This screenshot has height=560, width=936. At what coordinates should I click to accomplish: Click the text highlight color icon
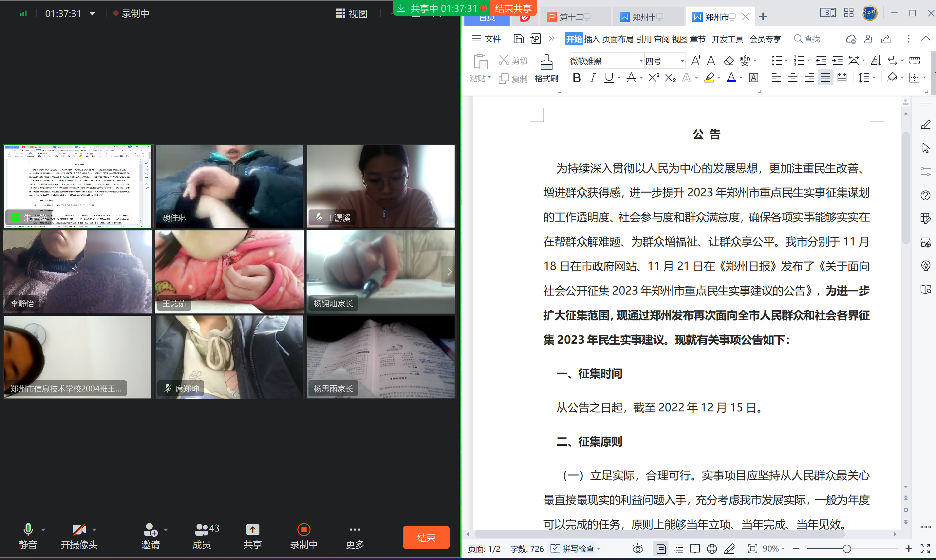(709, 78)
